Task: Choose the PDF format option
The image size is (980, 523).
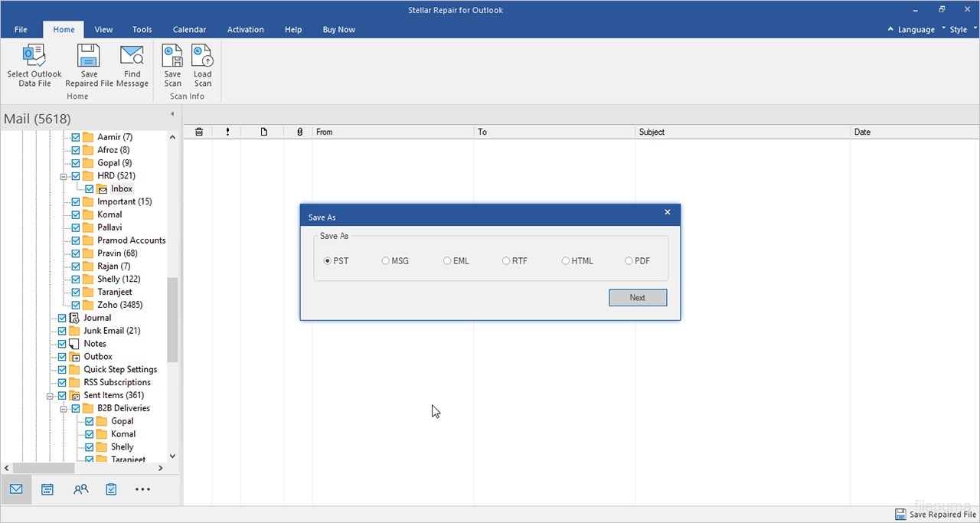Action: pyautogui.click(x=629, y=261)
